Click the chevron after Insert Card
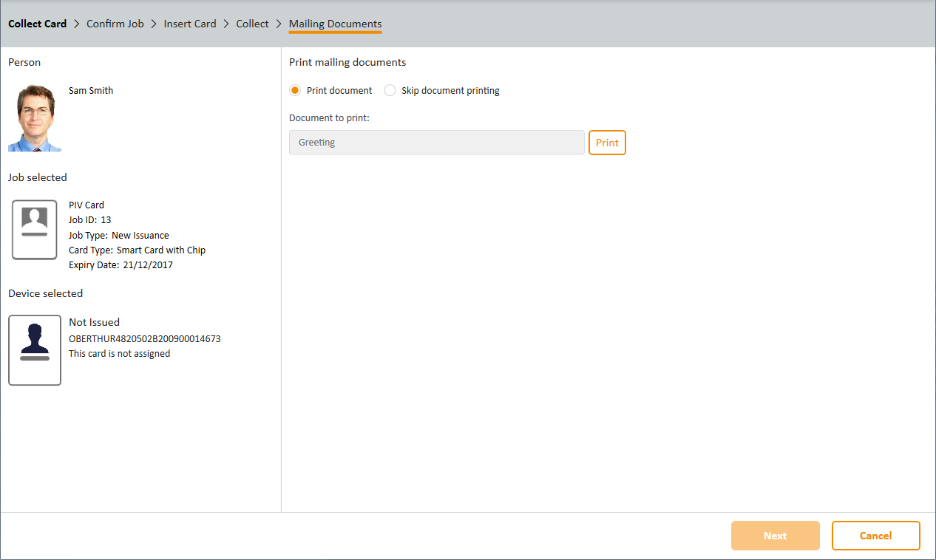 [x=226, y=24]
